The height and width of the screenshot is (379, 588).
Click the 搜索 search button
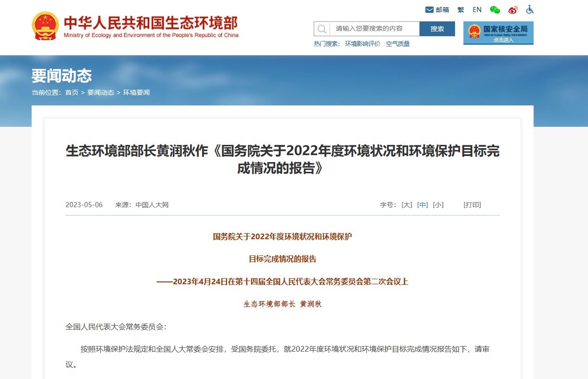tap(437, 29)
